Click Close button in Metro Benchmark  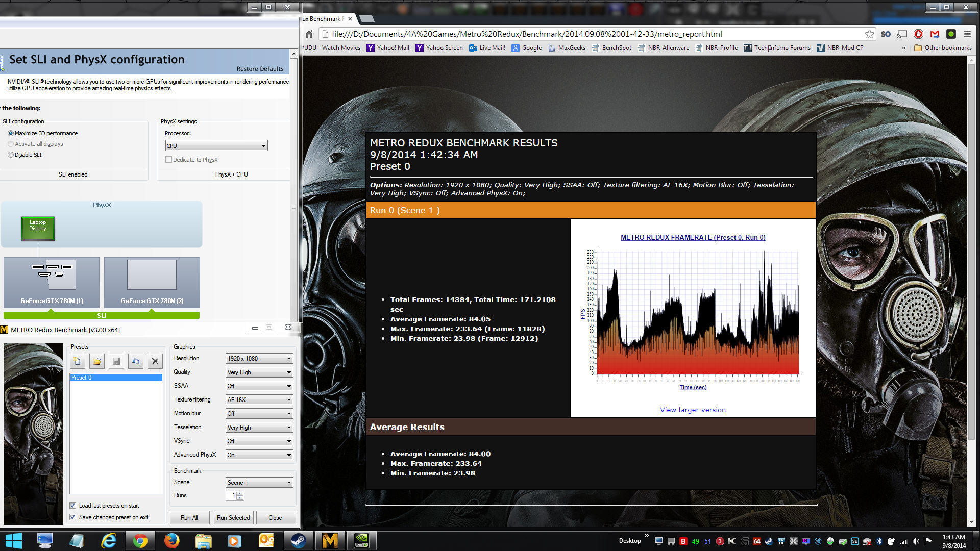(x=276, y=518)
